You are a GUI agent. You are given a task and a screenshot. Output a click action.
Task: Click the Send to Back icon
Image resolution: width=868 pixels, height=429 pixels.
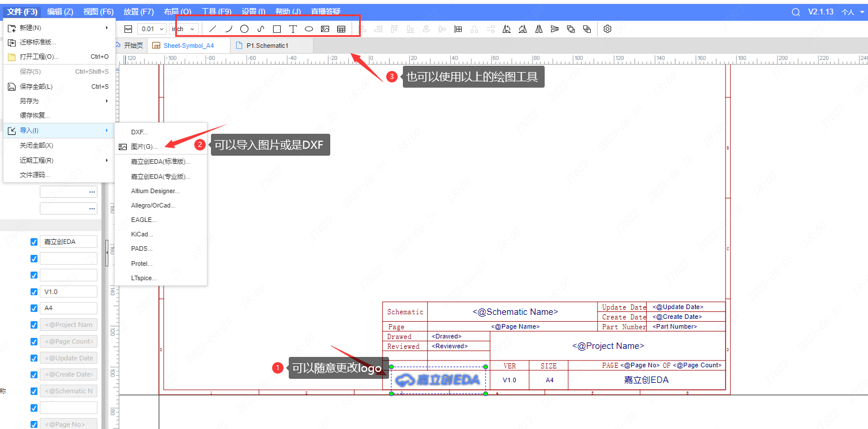pyautogui.click(x=587, y=29)
